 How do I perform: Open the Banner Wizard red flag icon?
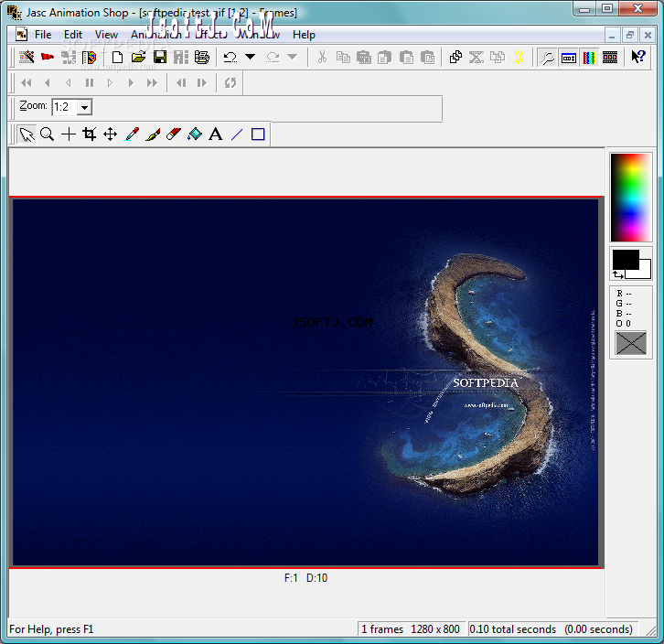point(48,57)
